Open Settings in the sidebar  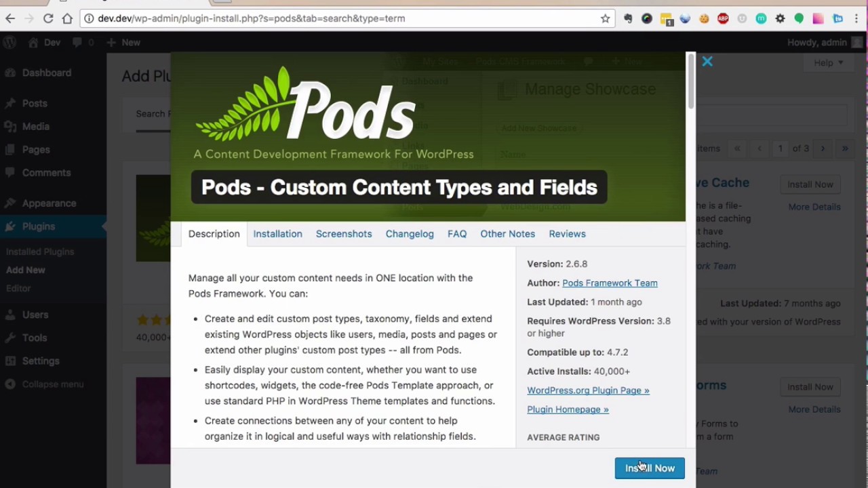click(x=41, y=361)
